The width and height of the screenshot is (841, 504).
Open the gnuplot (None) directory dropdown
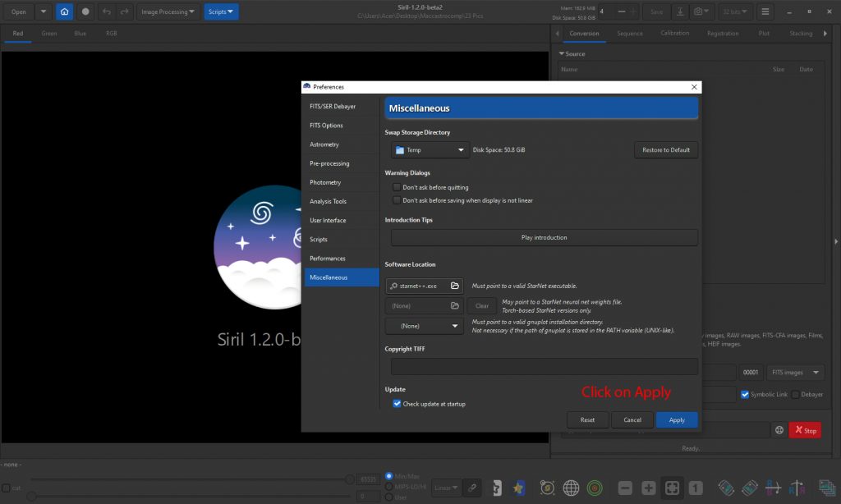coord(425,326)
